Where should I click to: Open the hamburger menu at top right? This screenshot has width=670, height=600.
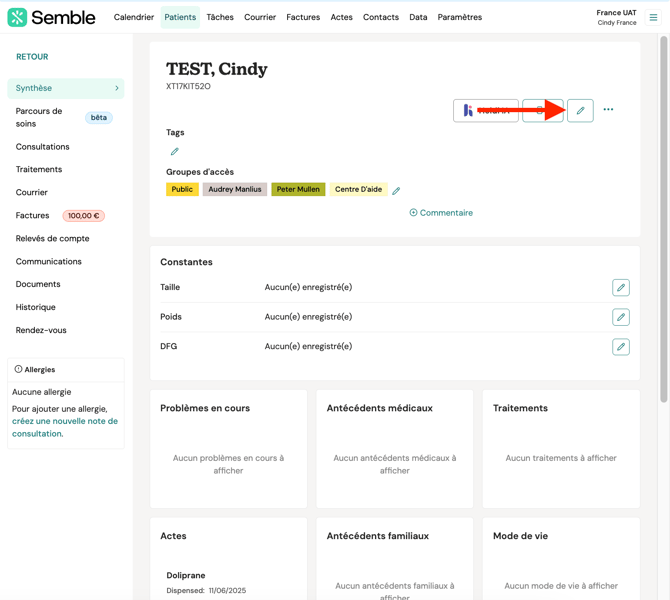pos(653,17)
